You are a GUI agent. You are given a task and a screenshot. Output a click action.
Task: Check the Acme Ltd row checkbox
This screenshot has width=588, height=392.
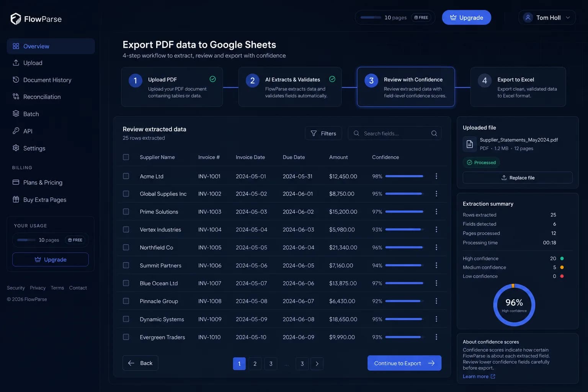click(x=126, y=176)
